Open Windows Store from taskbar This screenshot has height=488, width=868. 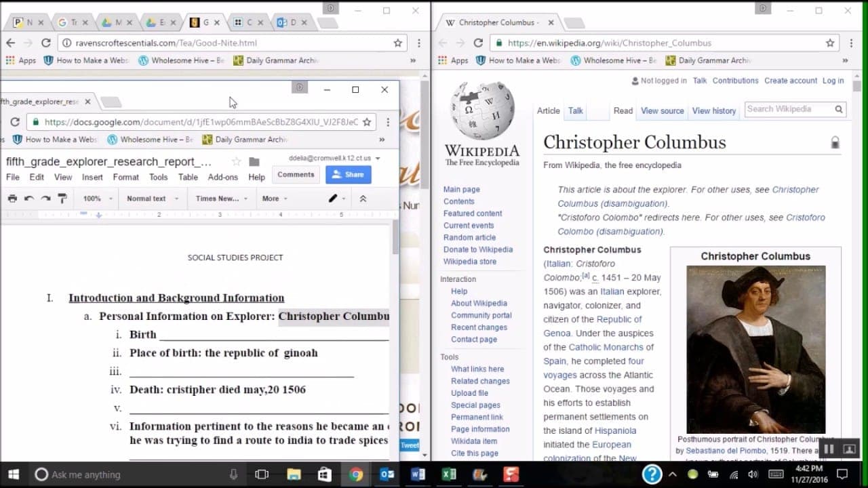(x=325, y=474)
